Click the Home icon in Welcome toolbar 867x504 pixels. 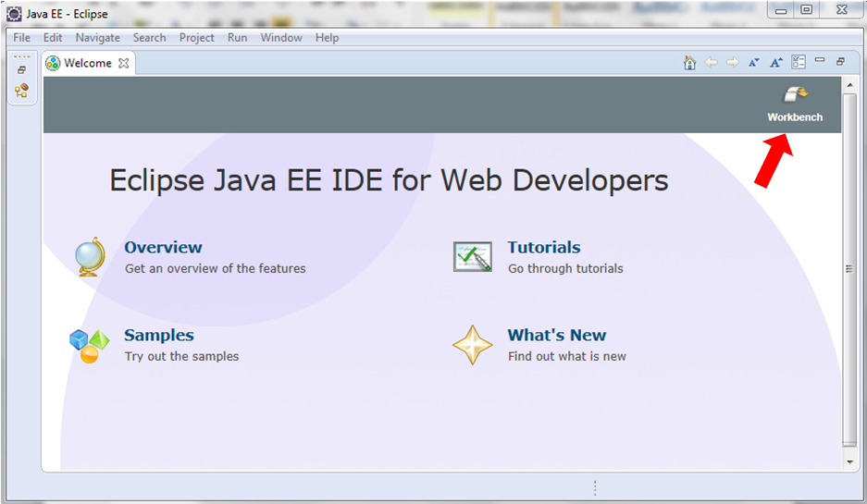point(689,63)
